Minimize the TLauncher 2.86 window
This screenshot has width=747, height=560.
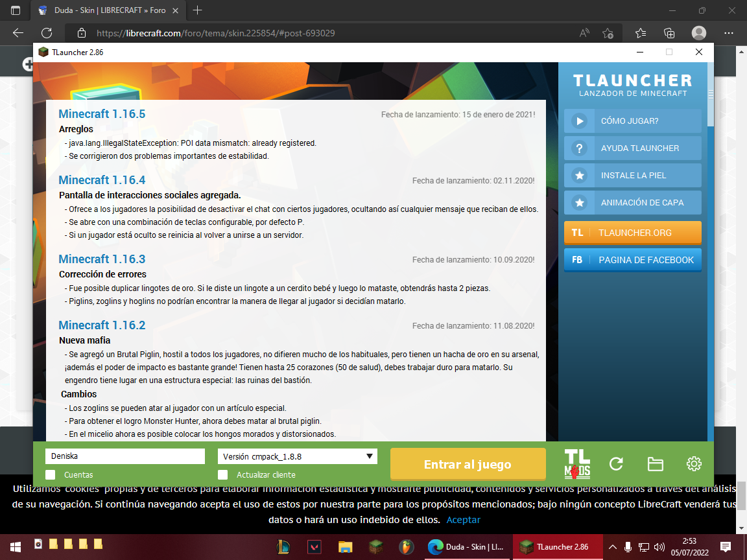pyautogui.click(x=640, y=52)
